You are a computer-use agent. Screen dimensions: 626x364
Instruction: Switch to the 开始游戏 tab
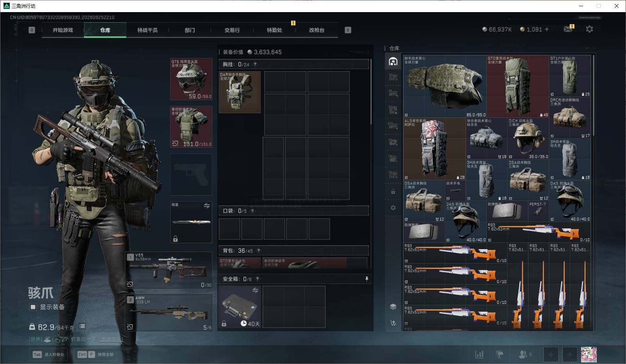[x=63, y=30]
